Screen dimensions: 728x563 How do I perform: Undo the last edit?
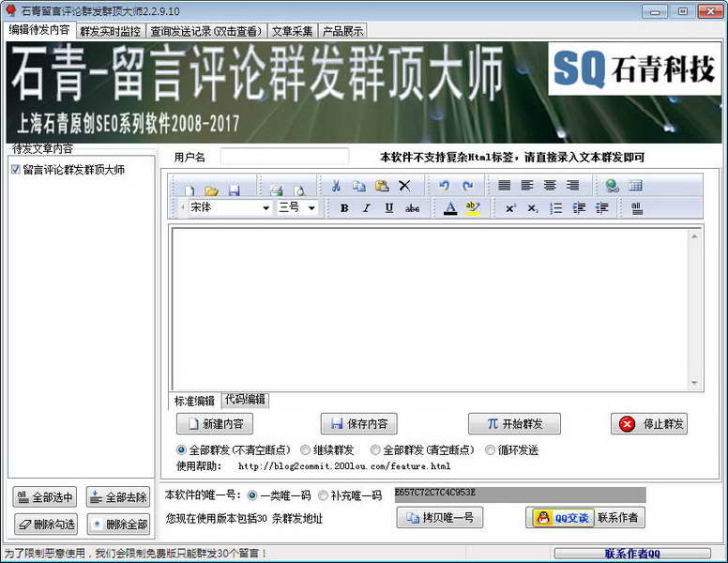(x=445, y=186)
